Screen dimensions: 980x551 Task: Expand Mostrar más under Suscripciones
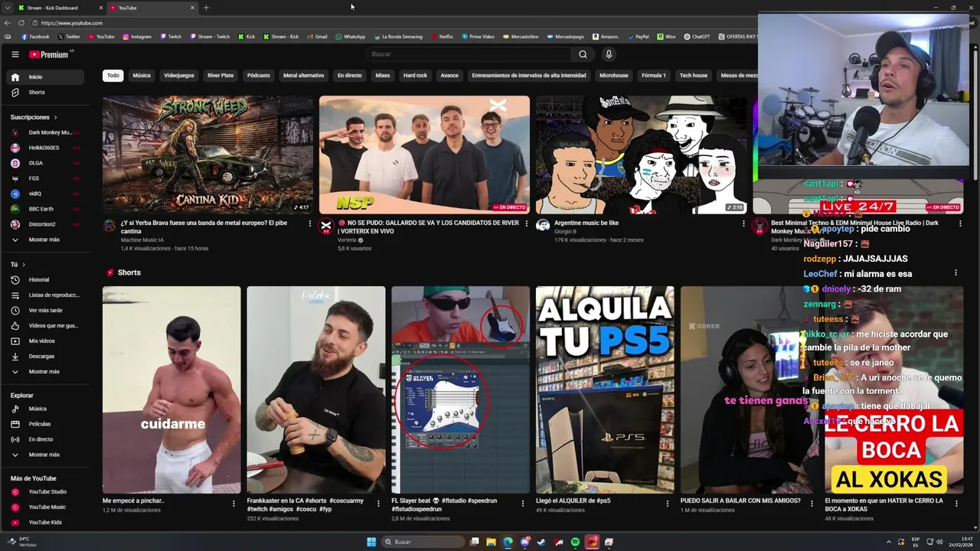46,240
